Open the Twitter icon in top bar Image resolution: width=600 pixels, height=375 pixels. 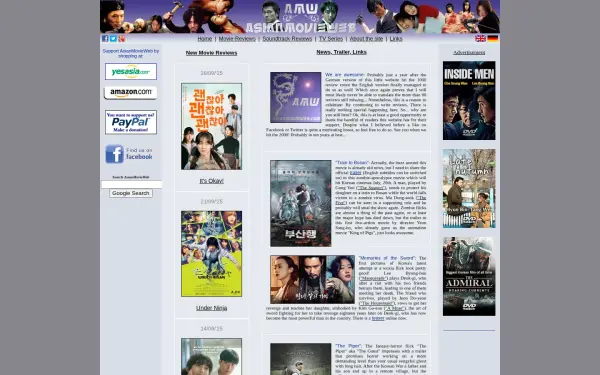pyautogui.click(x=113, y=39)
